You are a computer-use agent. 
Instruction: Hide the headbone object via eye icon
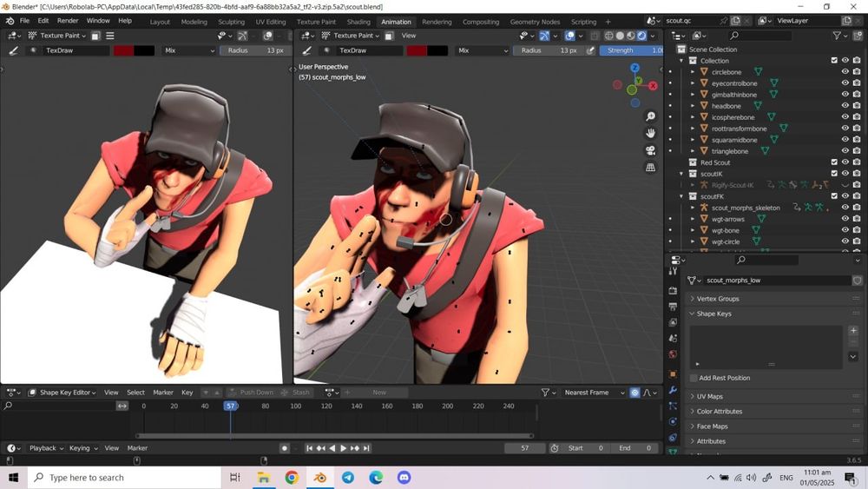(x=845, y=106)
